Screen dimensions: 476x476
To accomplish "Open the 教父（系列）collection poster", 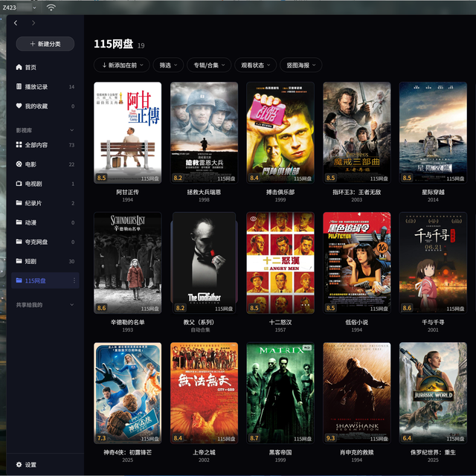I will point(204,263).
